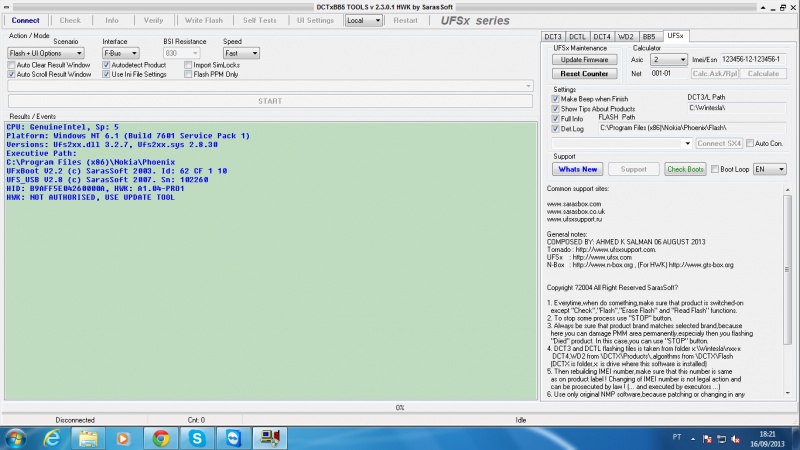Launch Internet Explorer from taskbar
The image size is (800, 450).
(x=52, y=438)
